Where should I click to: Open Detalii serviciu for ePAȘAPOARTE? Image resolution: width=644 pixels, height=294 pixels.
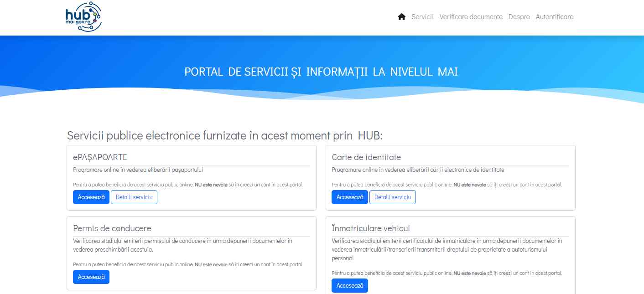[134, 197]
